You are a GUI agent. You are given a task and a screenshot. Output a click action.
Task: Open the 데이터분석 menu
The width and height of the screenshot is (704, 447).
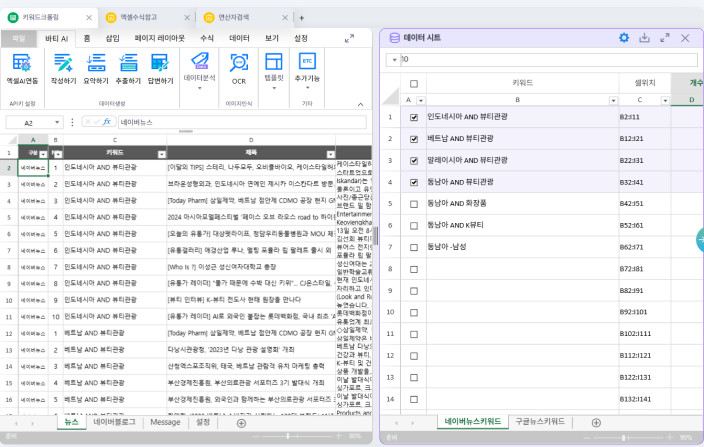tap(199, 71)
